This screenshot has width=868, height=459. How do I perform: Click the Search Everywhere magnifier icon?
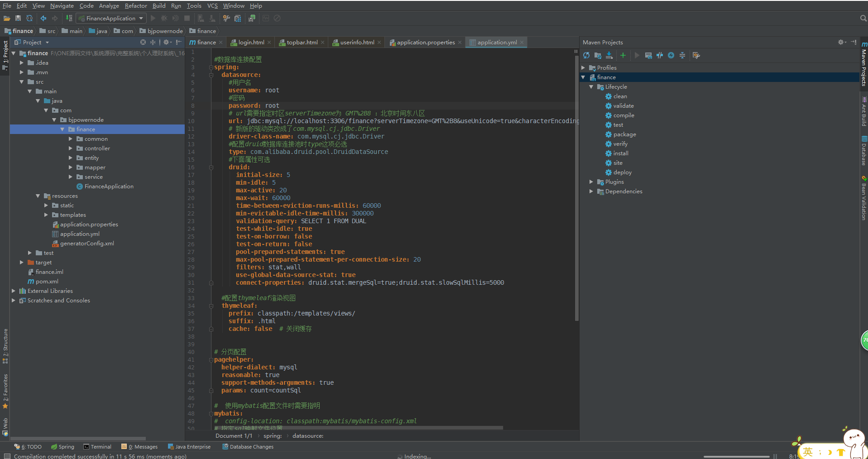pos(863,18)
